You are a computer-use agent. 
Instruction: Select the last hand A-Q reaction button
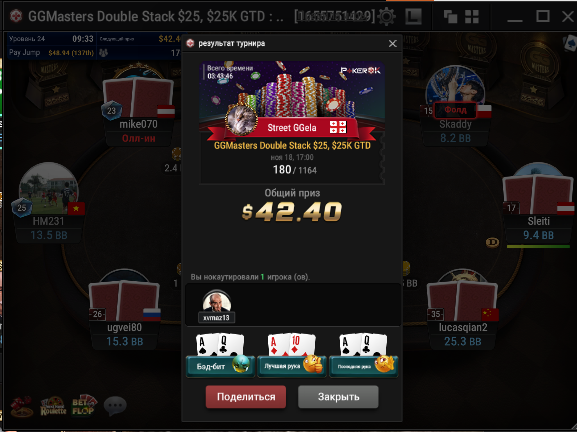(x=364, y=366)
